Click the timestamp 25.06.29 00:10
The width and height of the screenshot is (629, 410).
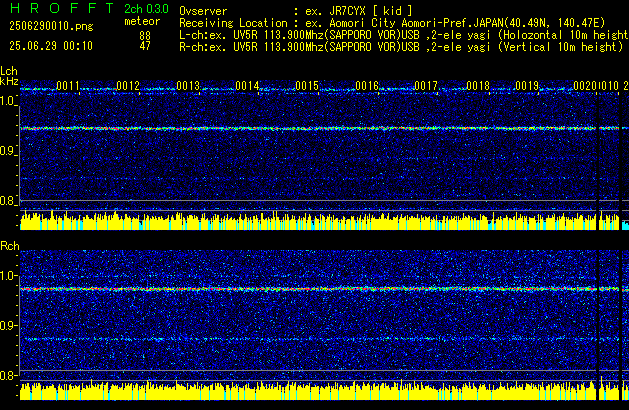(x=51, y=46)
